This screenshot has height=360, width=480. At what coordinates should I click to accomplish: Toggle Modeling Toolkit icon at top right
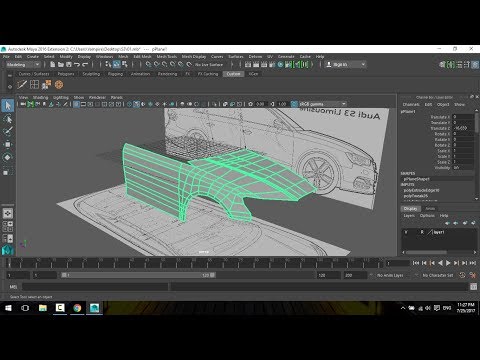point(443,64)
